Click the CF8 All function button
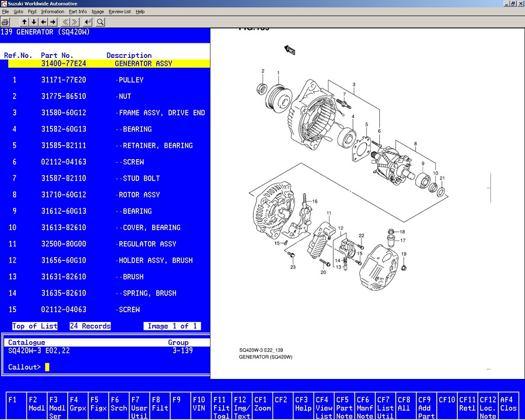 click(406, 406)
